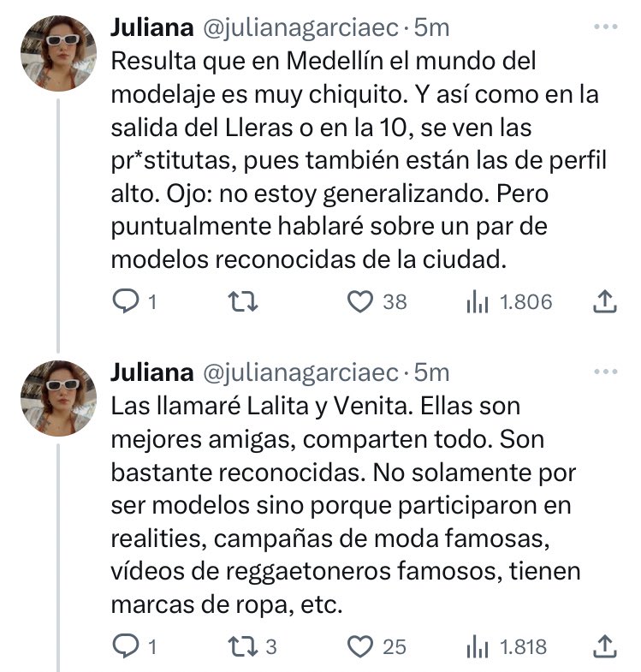Open first tweet's 5m timestamp

pyautogui.click(x=431, y=28)
